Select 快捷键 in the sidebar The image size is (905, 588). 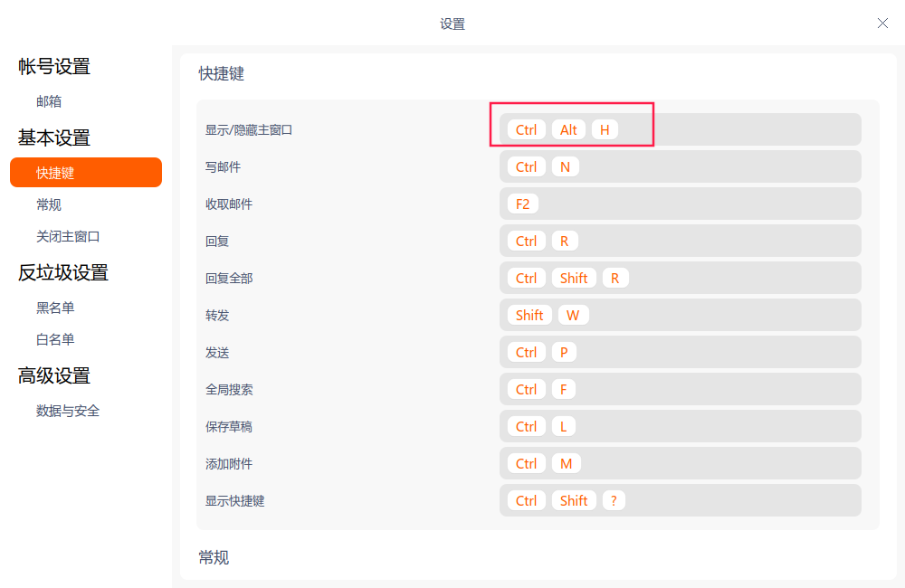[x=86, y=173]
